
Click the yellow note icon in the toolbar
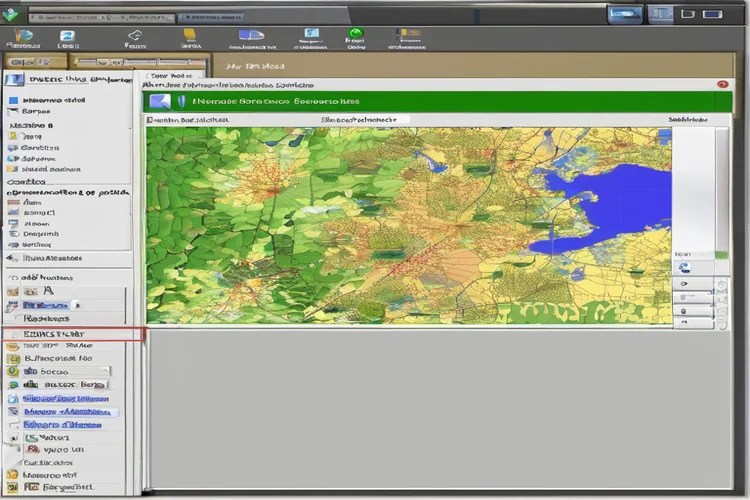coord(190,34)
